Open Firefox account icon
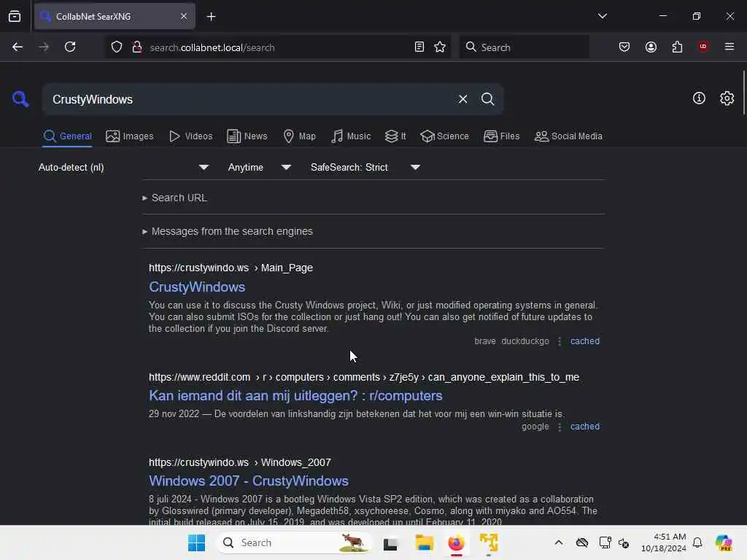The image size is (747, 560). 651,47
